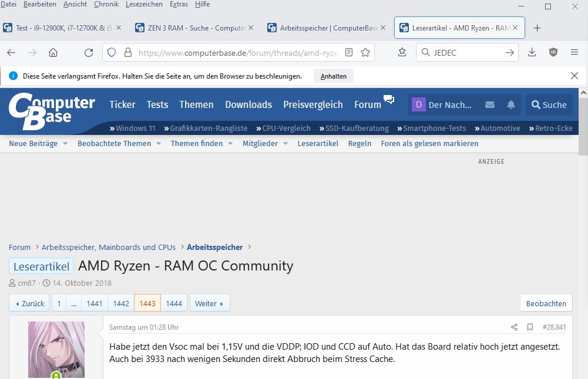The width and height of the screenshot is (588, 379).
Task: Open the Firefox home page icon
Action: (x=53, y=52)
